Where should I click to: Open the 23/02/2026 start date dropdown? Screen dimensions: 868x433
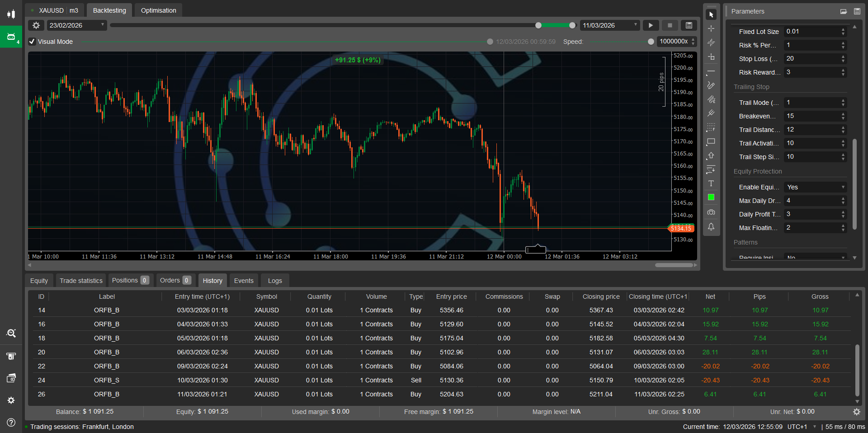coord(76,25)
